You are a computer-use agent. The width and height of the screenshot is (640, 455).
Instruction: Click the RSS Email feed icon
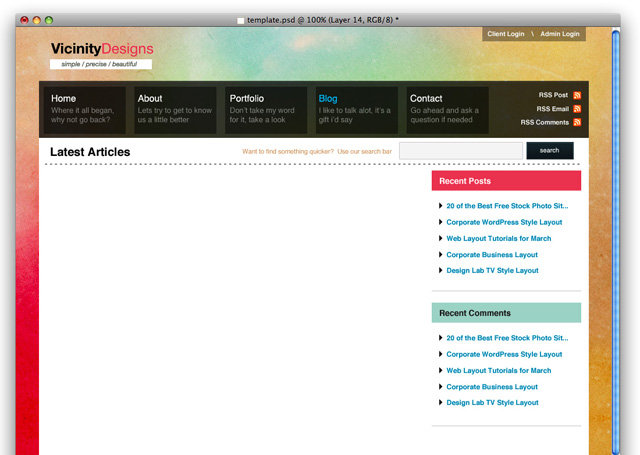577,109
